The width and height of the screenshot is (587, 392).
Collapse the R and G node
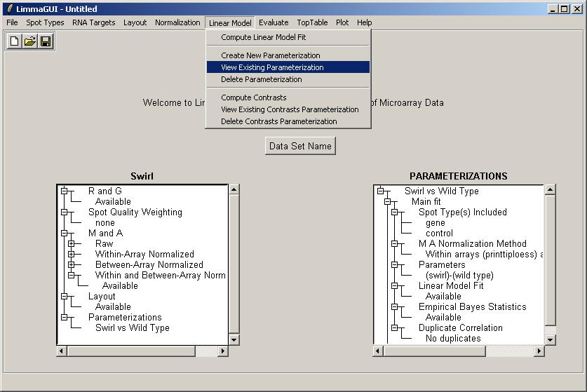[64, 191]
